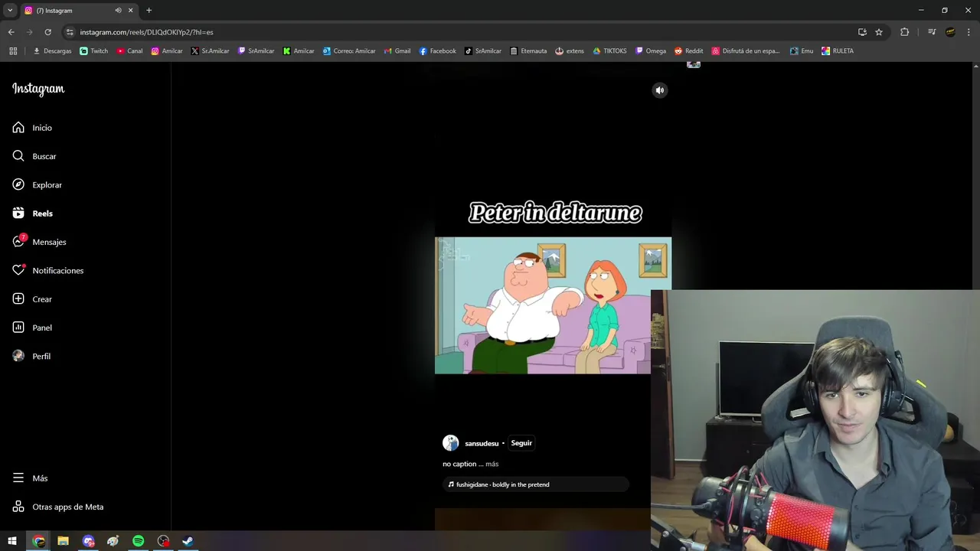Viewport: 980px width, 551px height.
Task: Open the Buscar search item
Action: pyautogui.click(x=34, y=156)
